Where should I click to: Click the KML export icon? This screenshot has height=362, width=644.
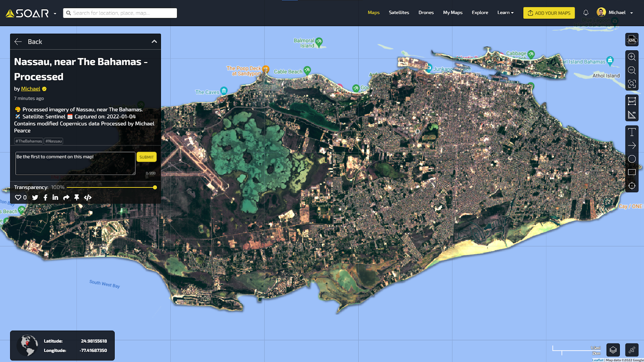[x=632, y=40]
